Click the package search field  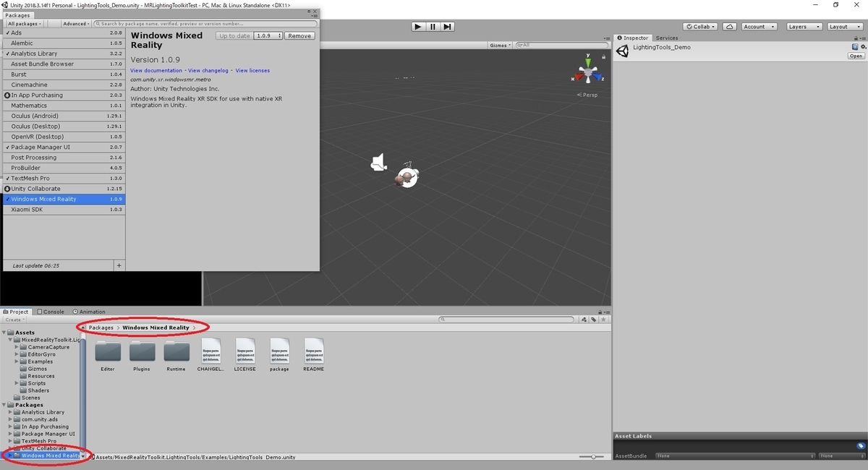(x=205, y=24)
